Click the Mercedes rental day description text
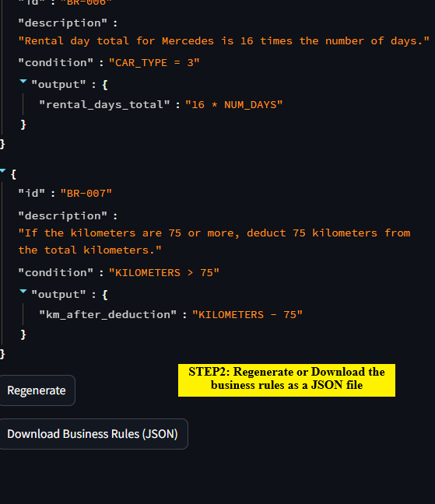 pyautogui.click(x=224, y=40)
